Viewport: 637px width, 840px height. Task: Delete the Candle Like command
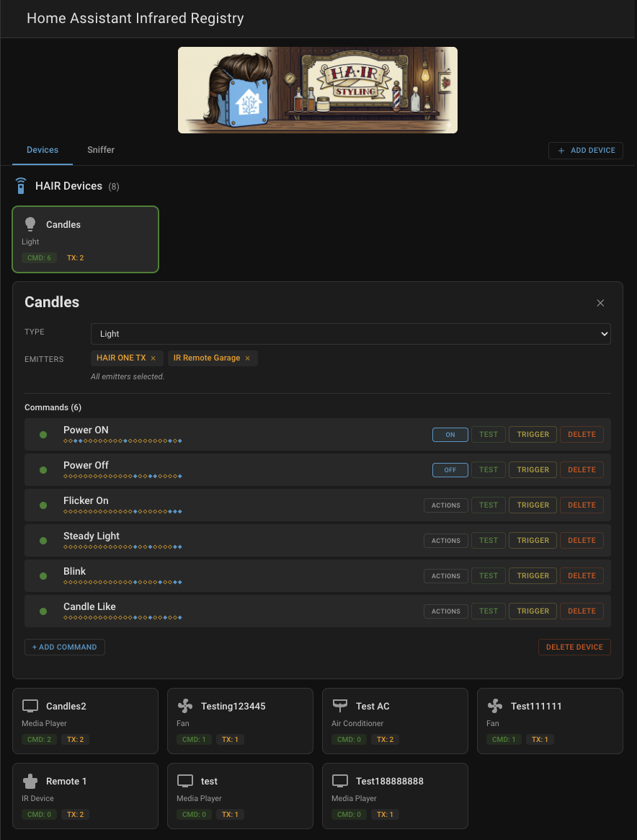pyautogui.click(x=582, y=611)
